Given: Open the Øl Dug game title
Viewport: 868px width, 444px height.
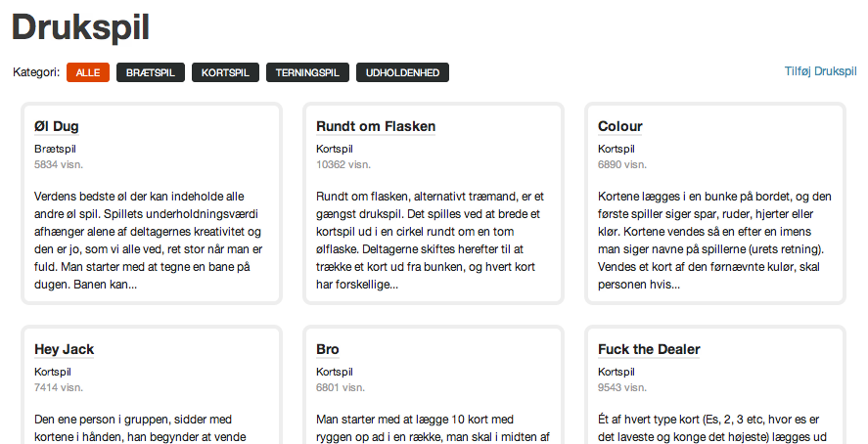Looking at the screenshot, I should (57, 126).
